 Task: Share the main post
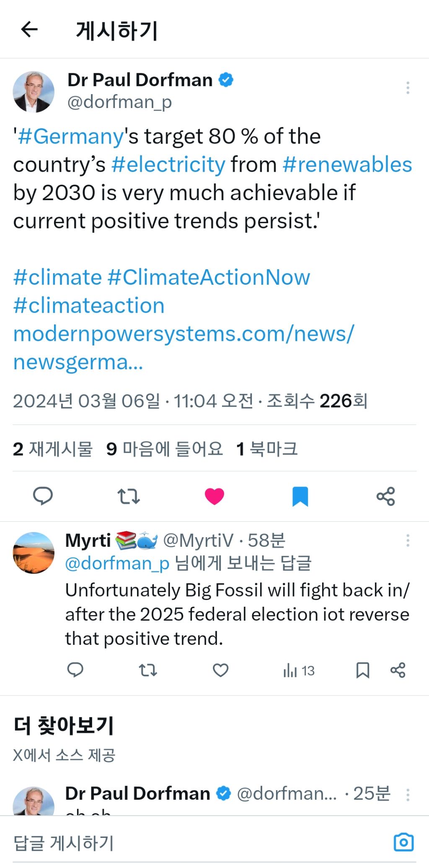[x=385, y=496]
